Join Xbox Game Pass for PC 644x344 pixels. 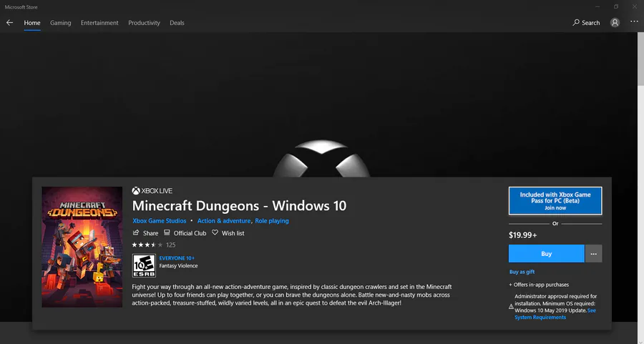point(555,201)
